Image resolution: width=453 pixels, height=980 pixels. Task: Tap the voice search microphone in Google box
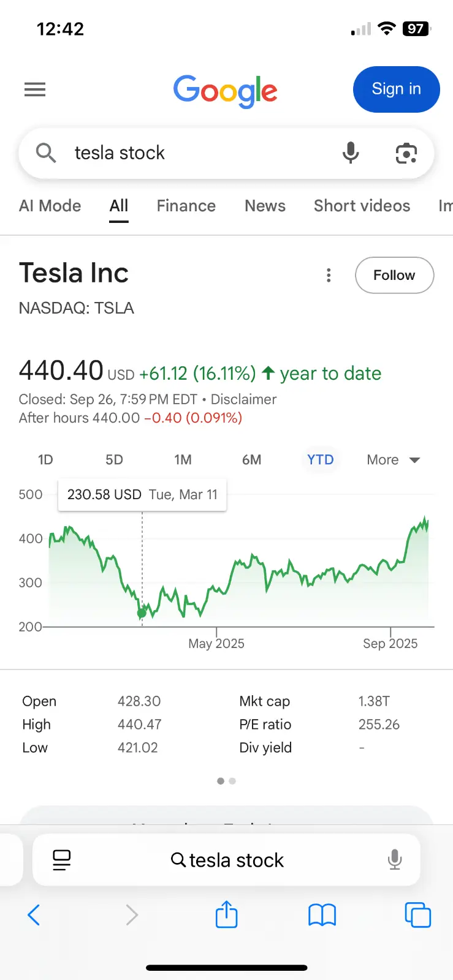pos(351,153)
